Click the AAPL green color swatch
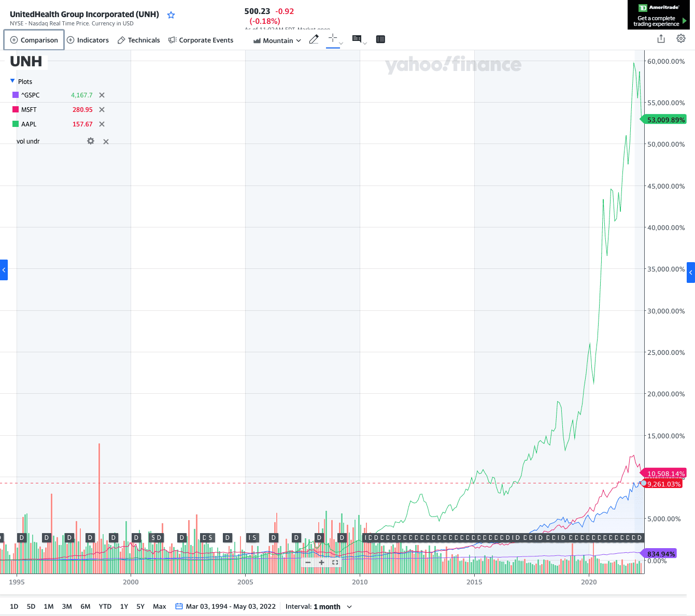Viewport: 695px width, 616px height. tap(16, 124)
